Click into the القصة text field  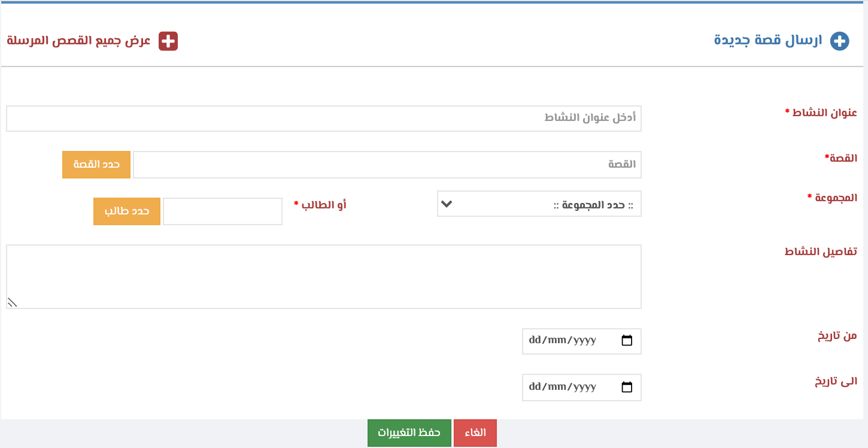(387, 164)
